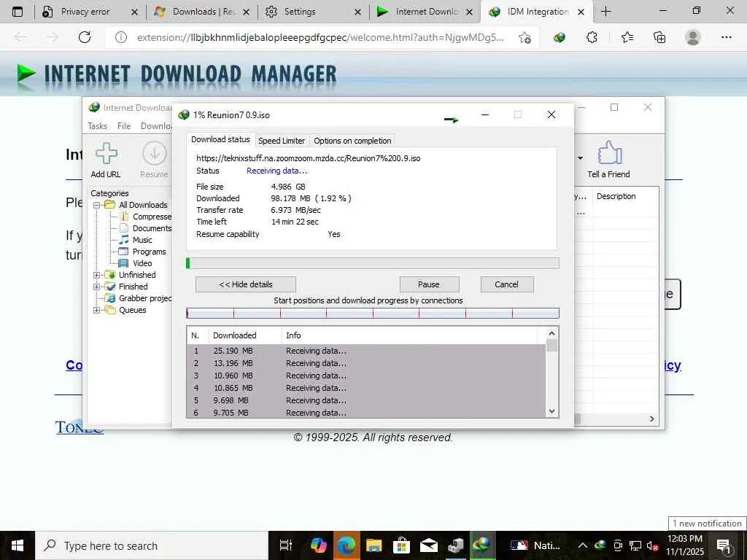Click the connection list scrollbar down arrow
The image size is (747, 560).
click(551, 411)
